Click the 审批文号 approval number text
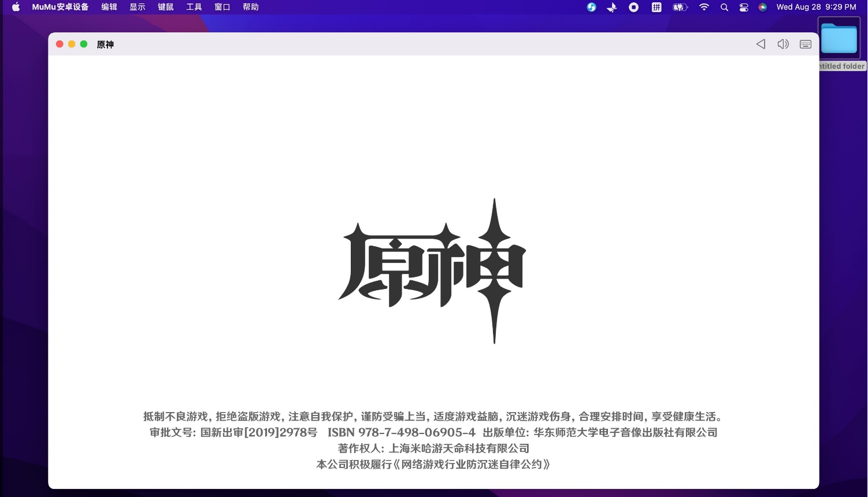Image resolution: width=868 pixels, height=497 pixels. point(233,432)
